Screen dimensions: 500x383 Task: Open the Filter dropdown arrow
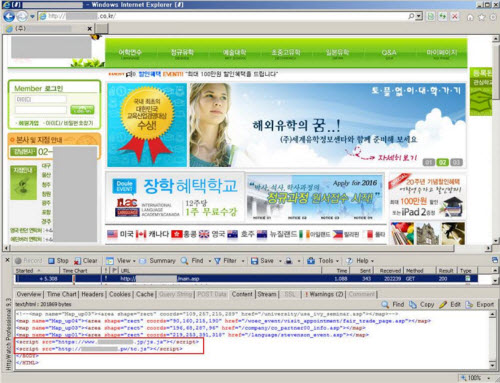(243, 261)
